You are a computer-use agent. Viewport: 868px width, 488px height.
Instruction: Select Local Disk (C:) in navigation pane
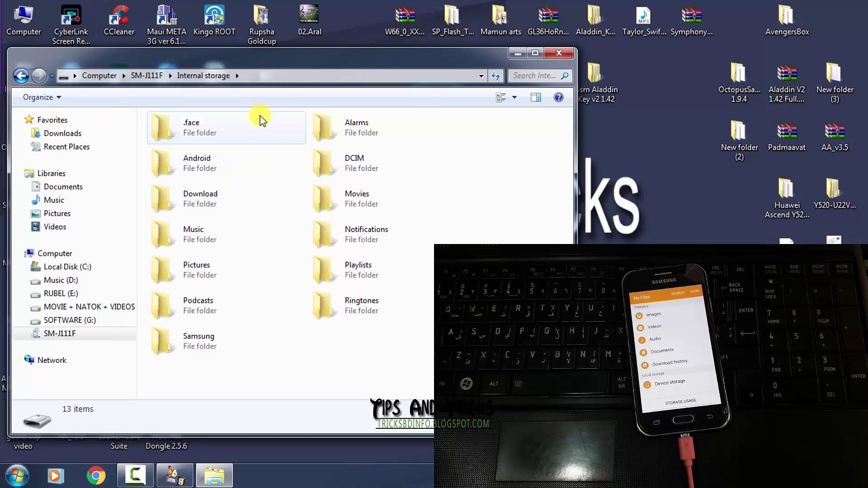(x=67, y=267)
